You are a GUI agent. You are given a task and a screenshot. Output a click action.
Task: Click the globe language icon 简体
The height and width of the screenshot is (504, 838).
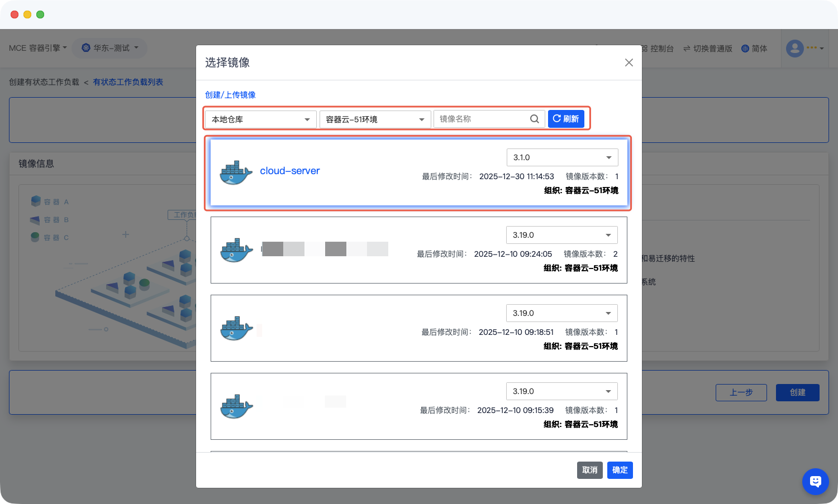click(745, 49)
